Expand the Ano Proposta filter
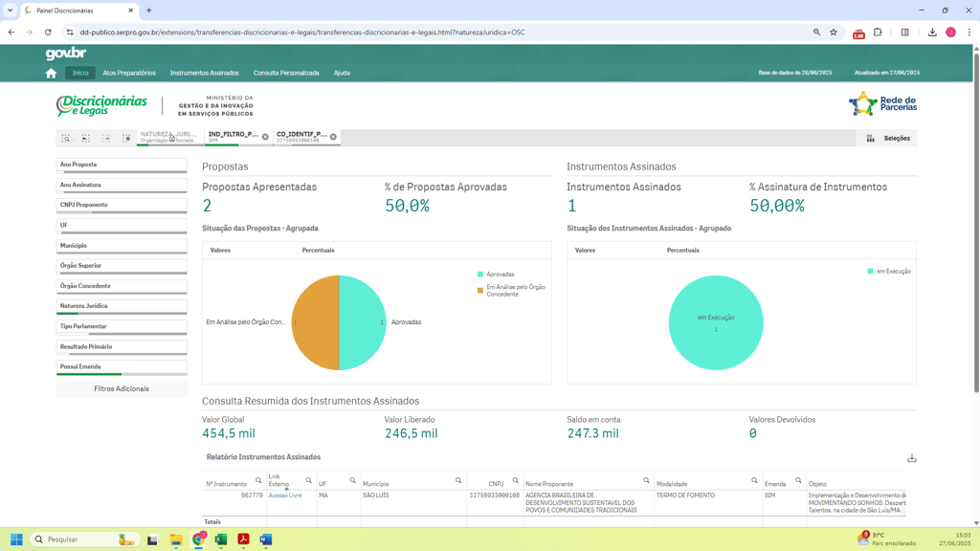 [122, 165]
